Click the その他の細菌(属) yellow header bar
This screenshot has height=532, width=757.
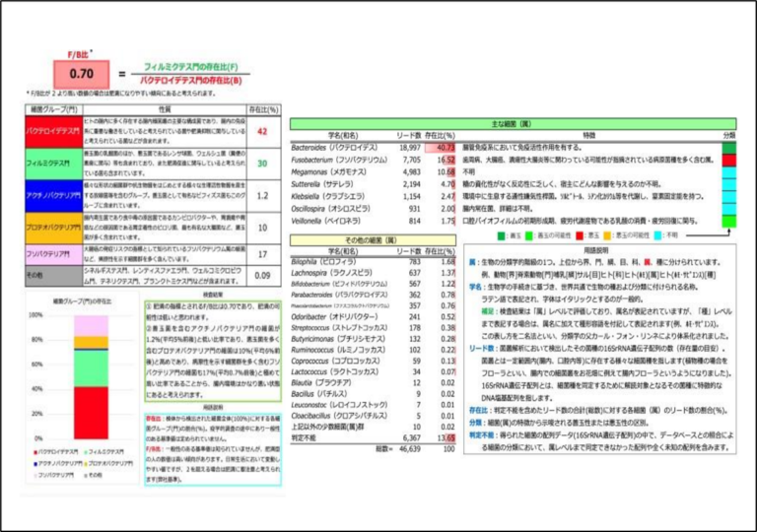point(373,240)
